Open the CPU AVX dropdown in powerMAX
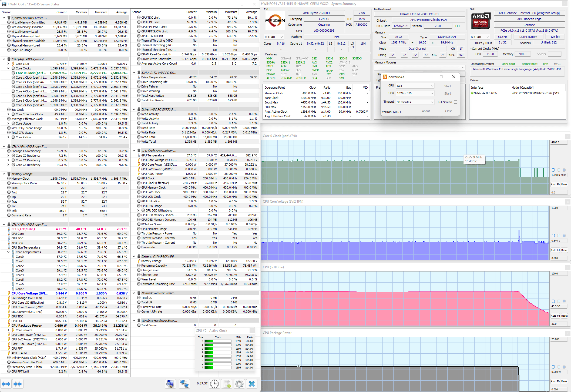Viewport: 571px width, 392px height. click(x=415, y=86)
